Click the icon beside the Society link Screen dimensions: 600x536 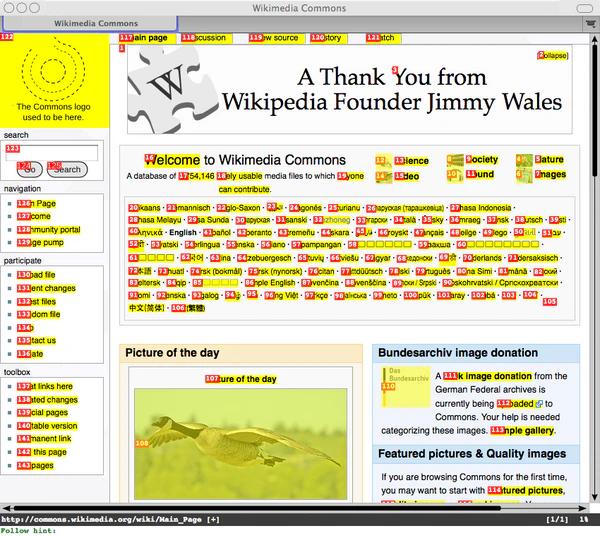coord(454,160)
